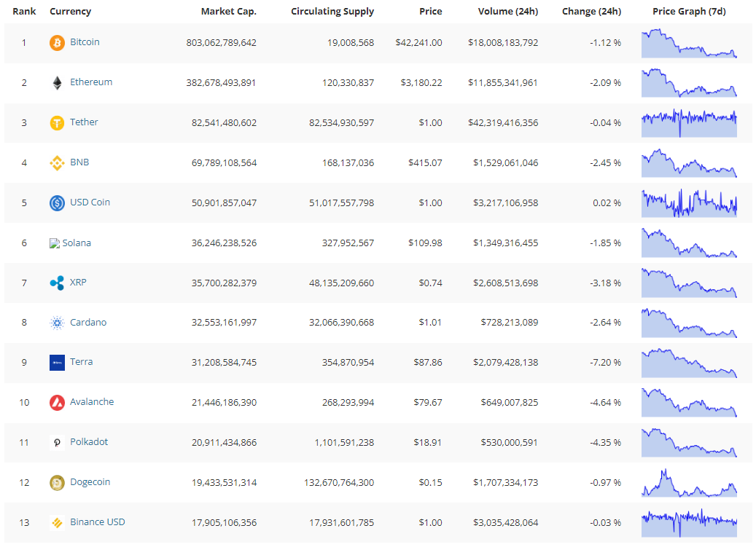
Task: Select Cardano circulating supply 32,066,390,668
Action: pyautogui.click(x=341, y=323)
